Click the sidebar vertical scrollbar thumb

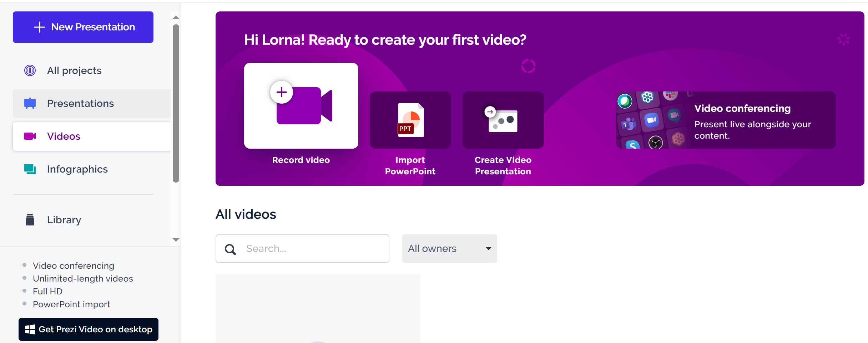click(x=176, y=104)
